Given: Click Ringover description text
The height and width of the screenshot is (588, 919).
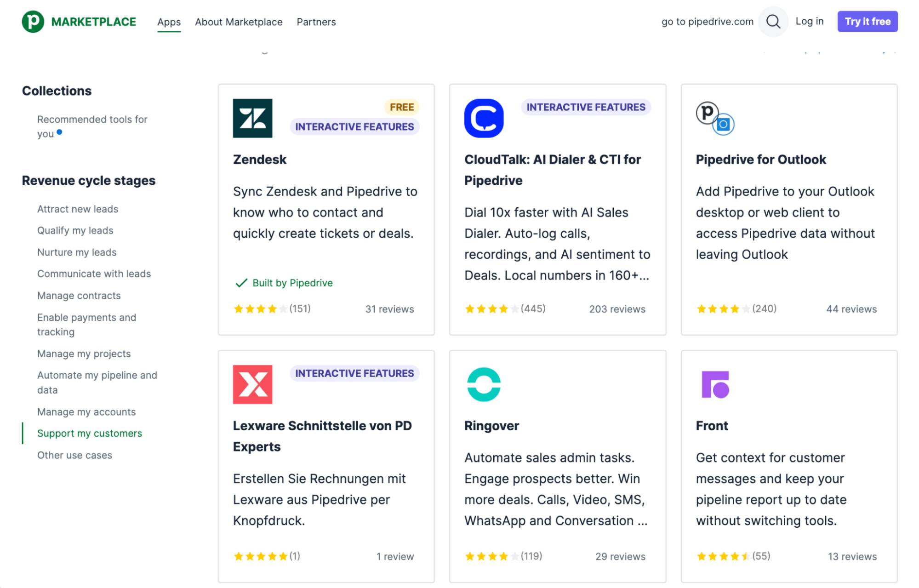Looking at the screenshot, I should pos(556,489).
